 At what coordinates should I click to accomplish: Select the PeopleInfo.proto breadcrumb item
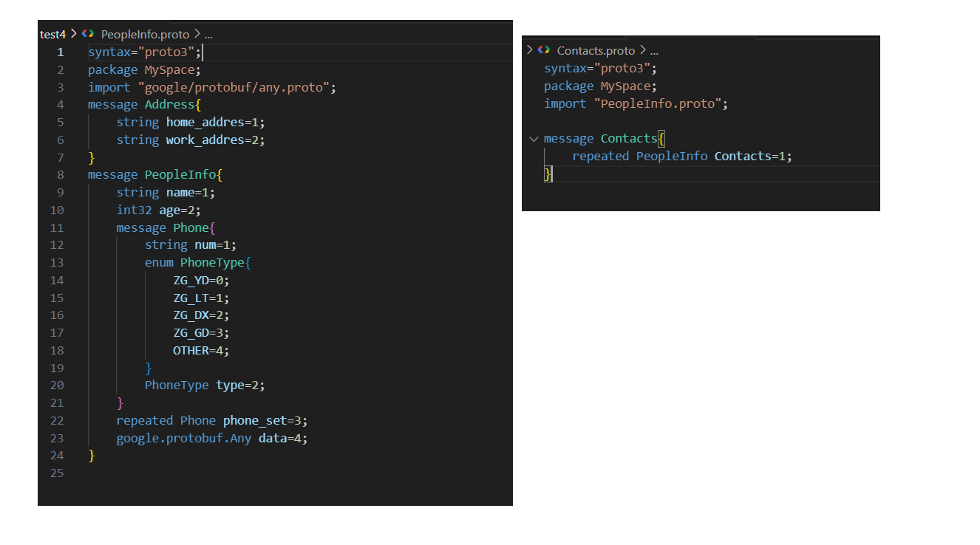(x=146, y=34)
